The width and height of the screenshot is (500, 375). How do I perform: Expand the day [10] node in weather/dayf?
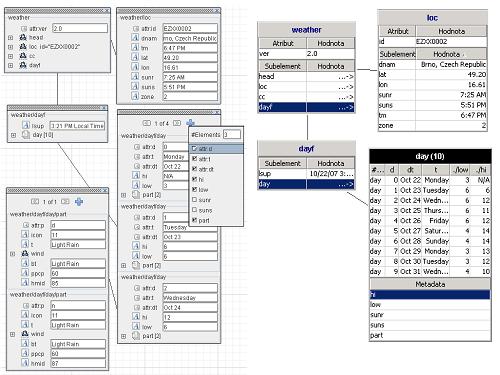[13, 135]
